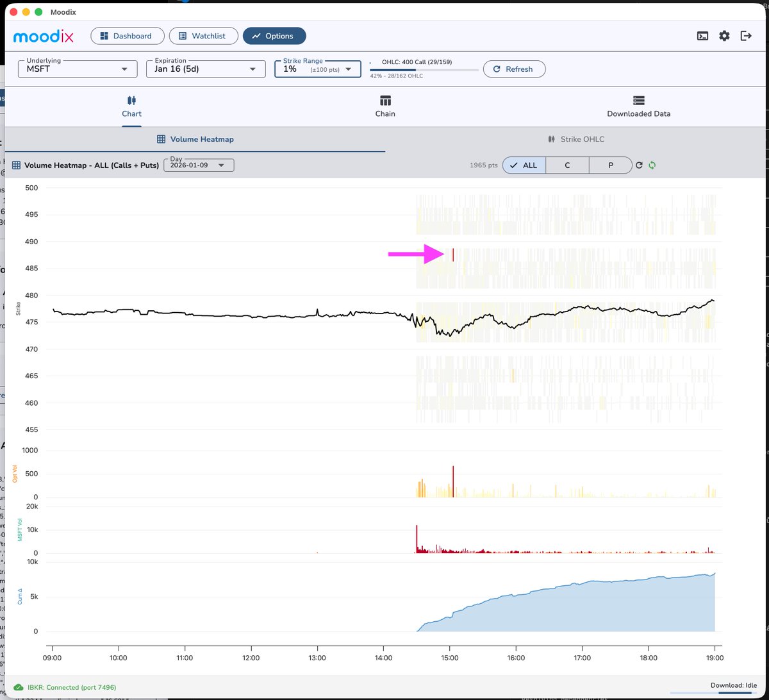
Task: Click the red high-volume heatmap cell
Action: click(453, 254)
